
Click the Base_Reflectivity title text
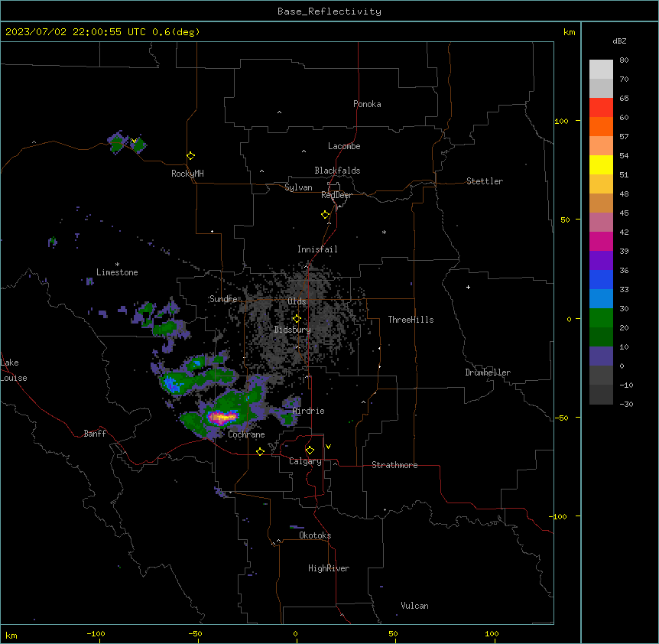[329, 11]
